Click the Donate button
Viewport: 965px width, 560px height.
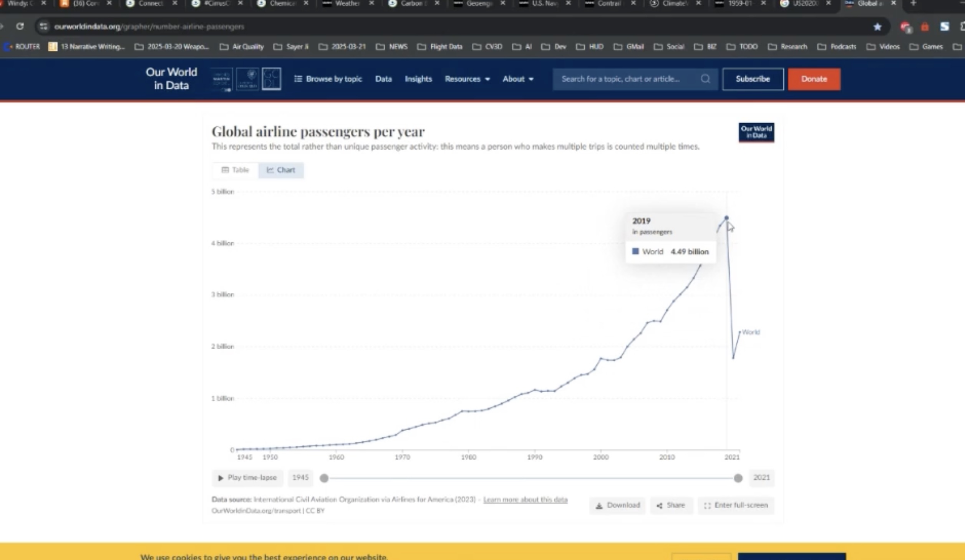tap(814, 79)
